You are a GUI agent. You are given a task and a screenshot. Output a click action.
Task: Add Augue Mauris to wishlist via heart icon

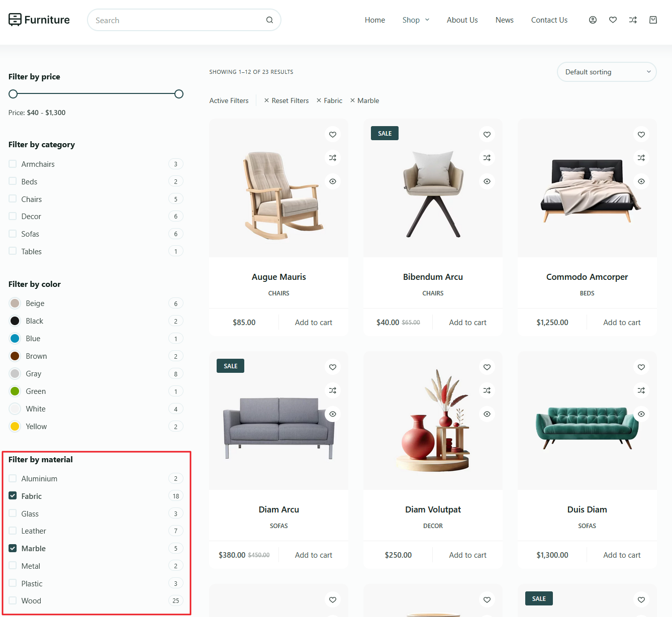pyautogui.click(x=332, y=134)
